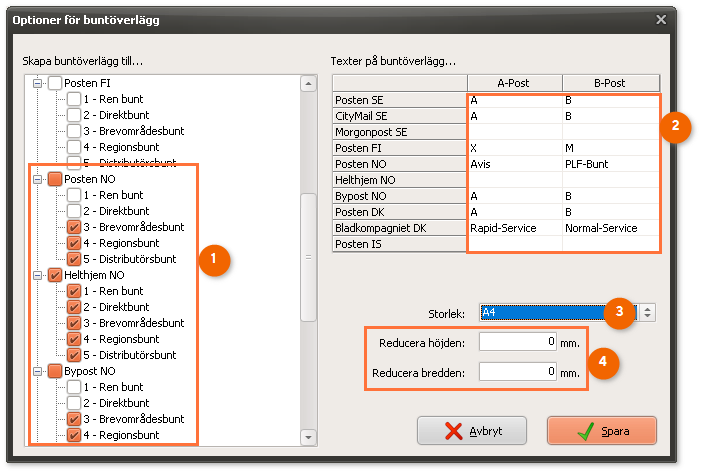The image size is (702, 473).
Task: Uncheck Posten NO 3 - Brevområdesbunt
Action: 74,227
